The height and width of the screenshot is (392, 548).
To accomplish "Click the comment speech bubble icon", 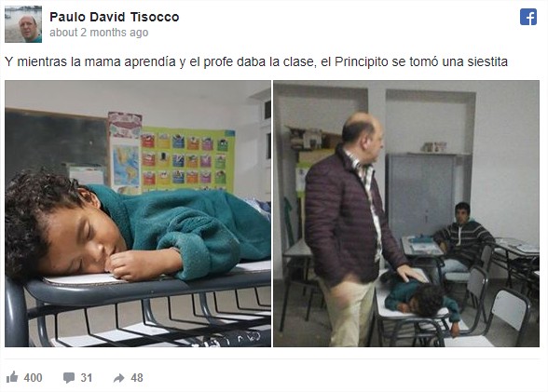I will click(x=69, y=378).
